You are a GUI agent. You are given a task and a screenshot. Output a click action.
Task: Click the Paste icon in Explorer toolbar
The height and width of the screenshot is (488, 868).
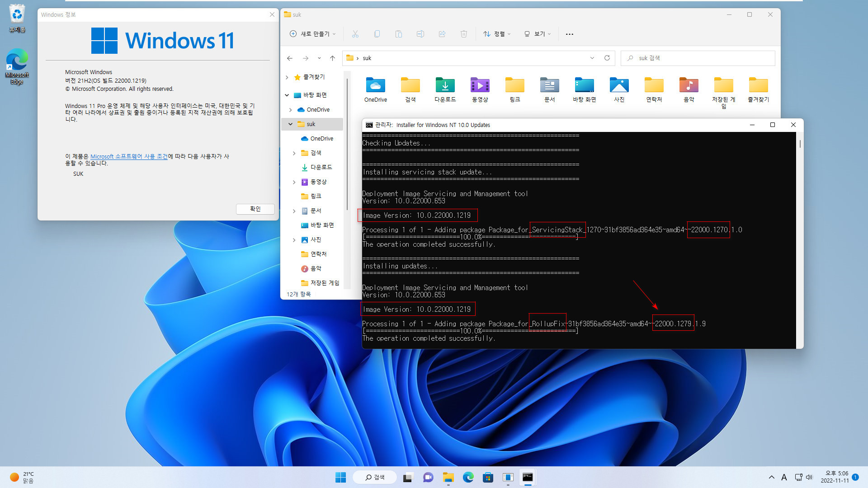tap(399, 34)
